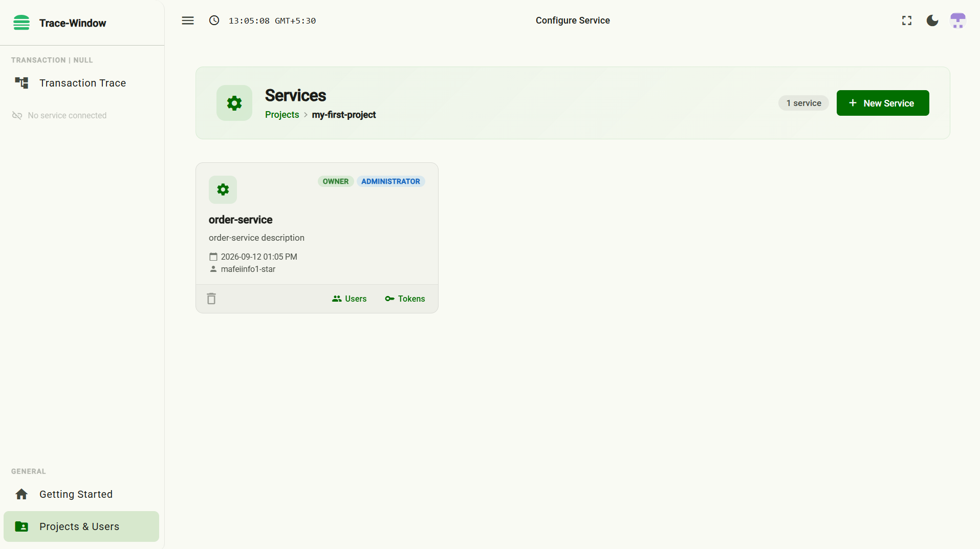This screenshot has height=549, width=980.
Task: Create a New Service
Action: point(883,103)
